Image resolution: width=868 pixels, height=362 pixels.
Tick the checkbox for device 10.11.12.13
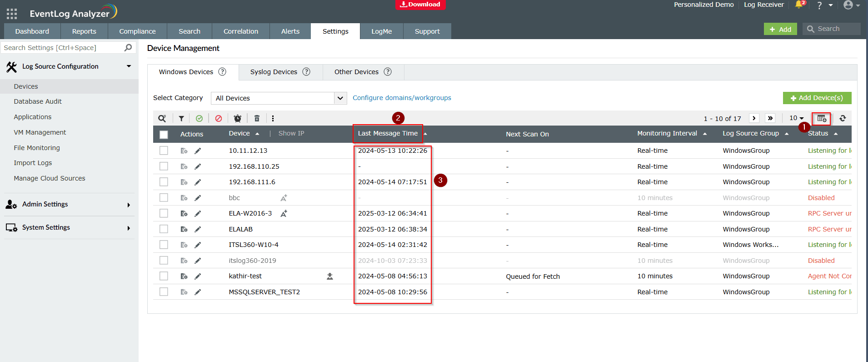point(164,151)
